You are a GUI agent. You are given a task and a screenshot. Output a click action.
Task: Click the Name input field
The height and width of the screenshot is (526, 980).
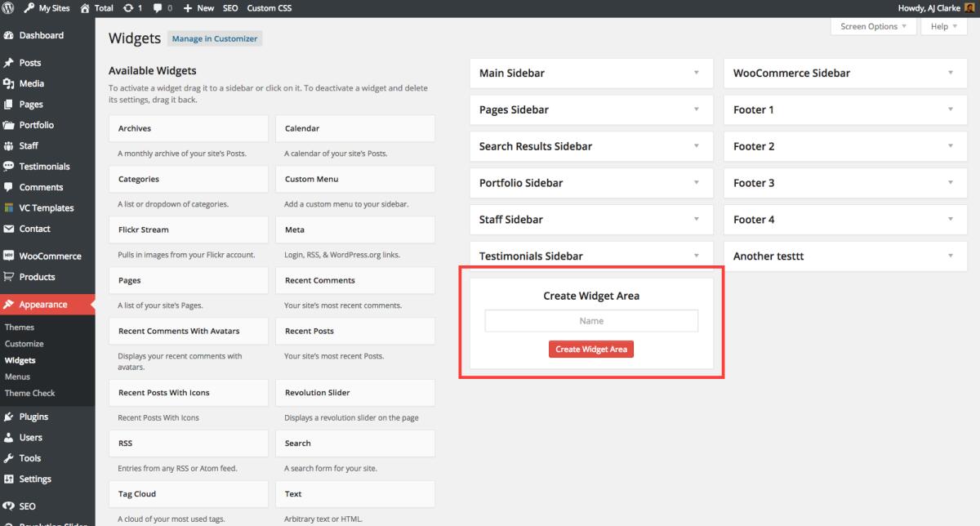(x=590, y=320)
